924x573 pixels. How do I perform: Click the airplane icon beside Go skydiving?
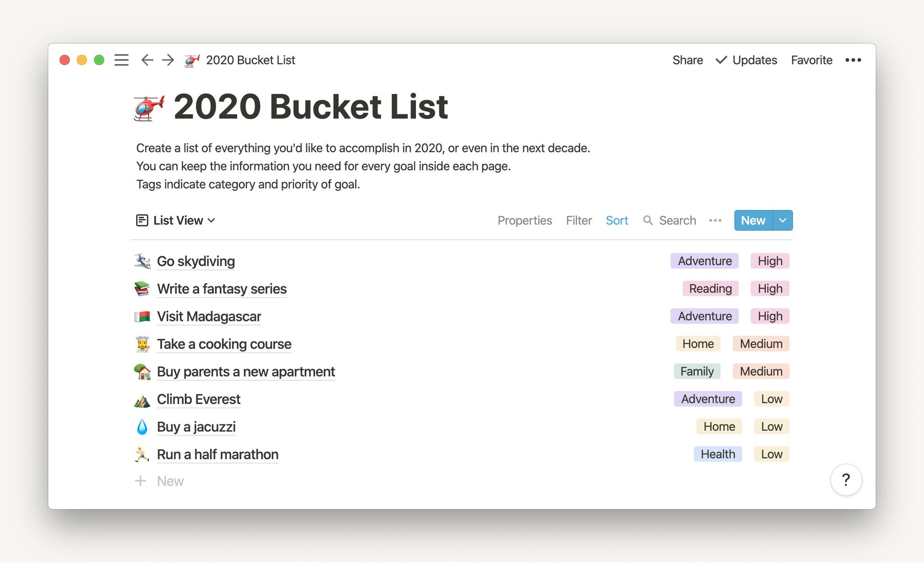(x=143, y=261)
